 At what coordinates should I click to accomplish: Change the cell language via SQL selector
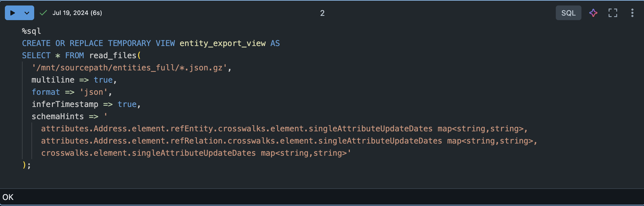[x=568, y=13]
